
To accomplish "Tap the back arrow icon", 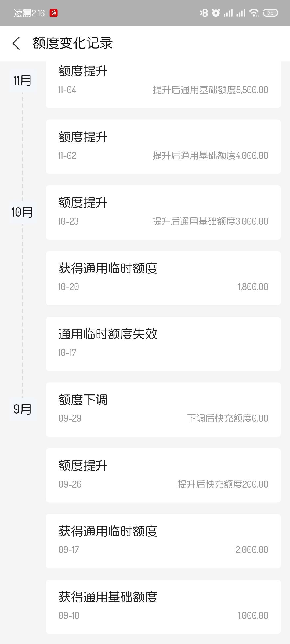I will 16,43.
